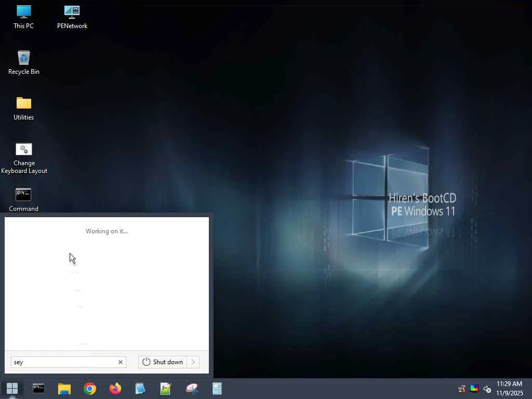Click the color display tray icon
The width and height of the screenshot is (532, 399).
point(474,389)
